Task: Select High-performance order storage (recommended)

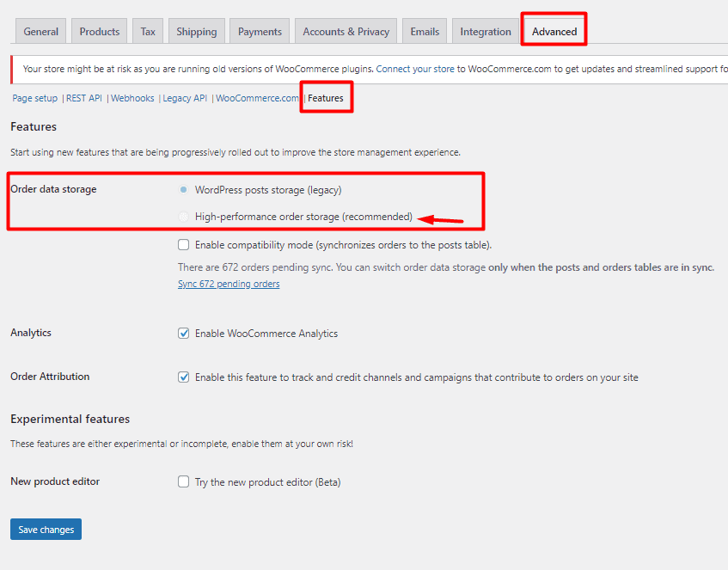Action: [x=181, y=216]
